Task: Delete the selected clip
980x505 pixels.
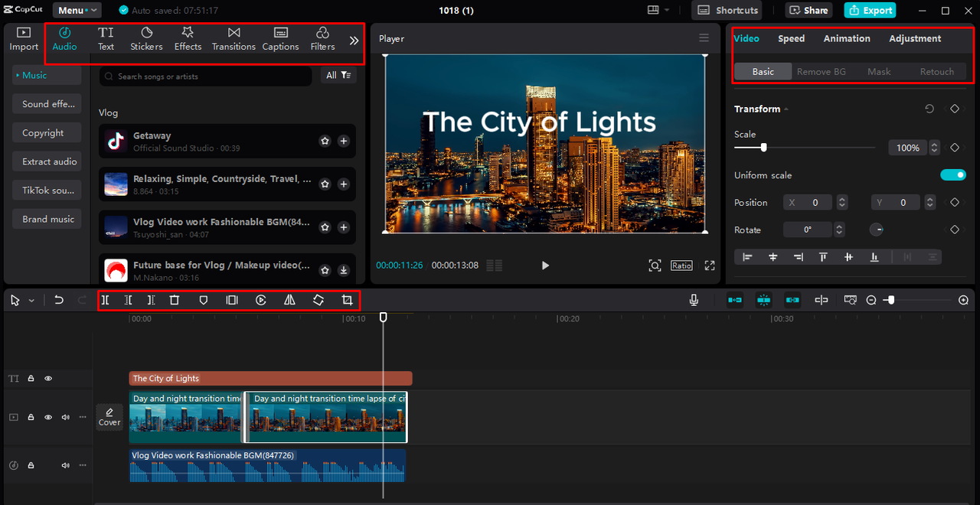Action: [x=175, y=301]
